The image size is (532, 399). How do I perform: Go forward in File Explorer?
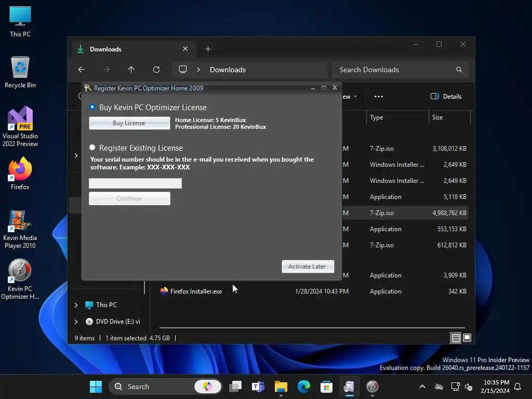click(x=107, y=70)
